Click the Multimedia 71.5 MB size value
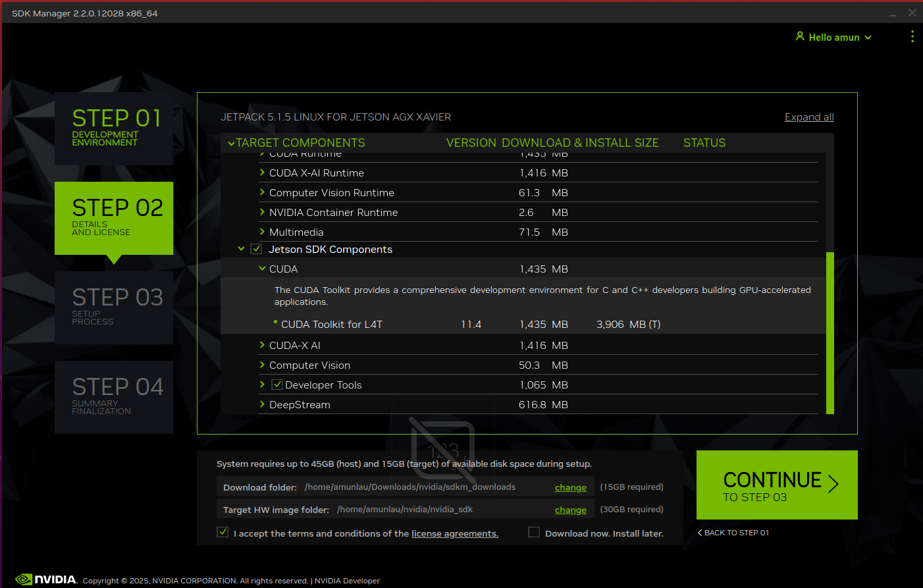 pyautogui.click(x=543, y=232)
